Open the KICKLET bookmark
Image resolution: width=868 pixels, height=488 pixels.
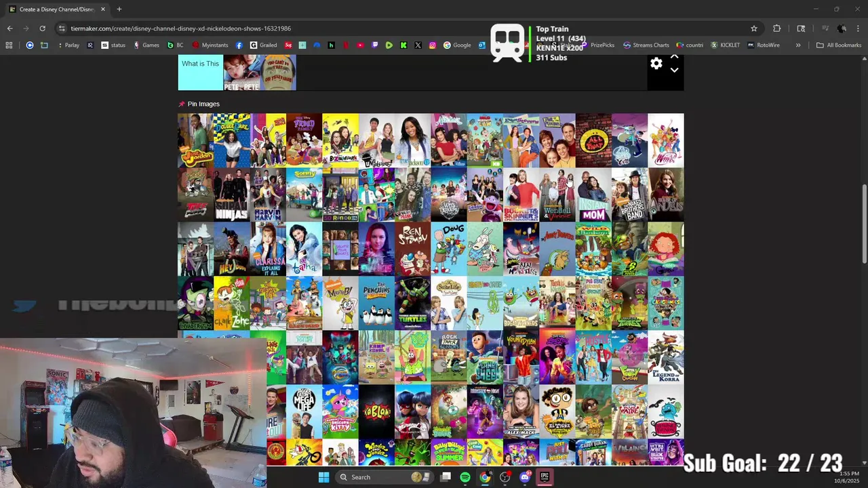(726, 45)
